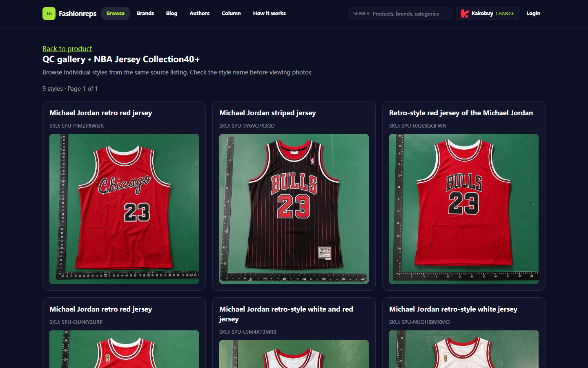This screenshot has width=588, height=368.
Task: Select the Browse nav item
Action: coord(116,13)
